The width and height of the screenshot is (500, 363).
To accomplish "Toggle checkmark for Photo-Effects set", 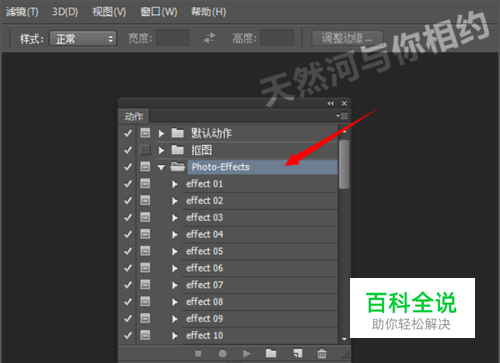I will coord(128,167).
